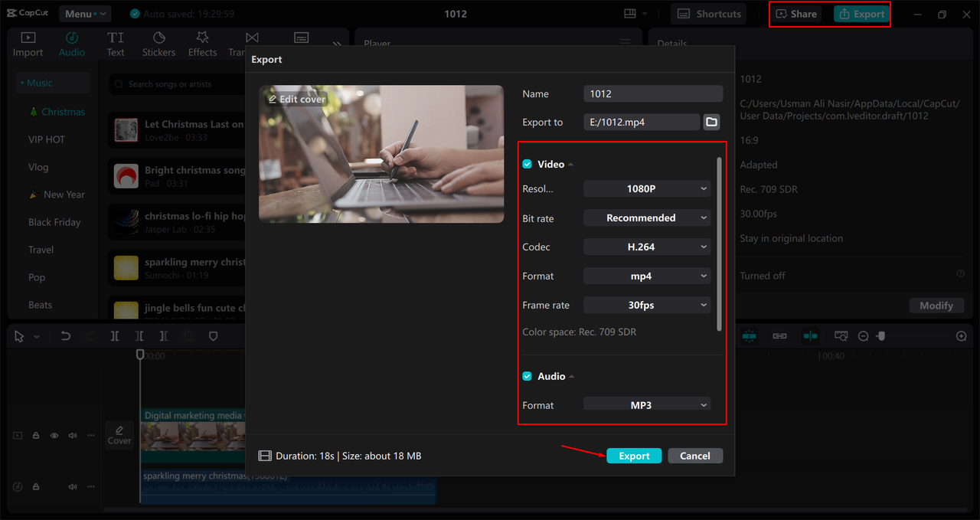Select the New Year music category
The image size is (980, 520).
pyautogui.click(x=57, y=195)
